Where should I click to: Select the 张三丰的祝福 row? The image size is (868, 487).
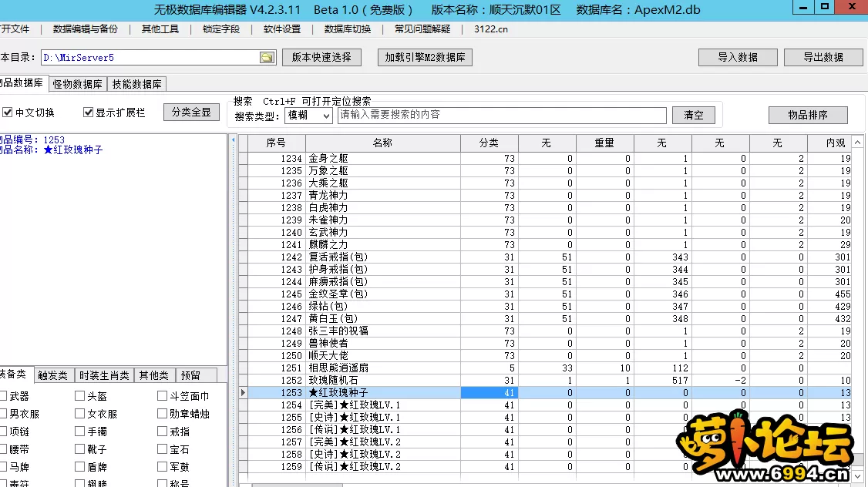pos(545,331)
